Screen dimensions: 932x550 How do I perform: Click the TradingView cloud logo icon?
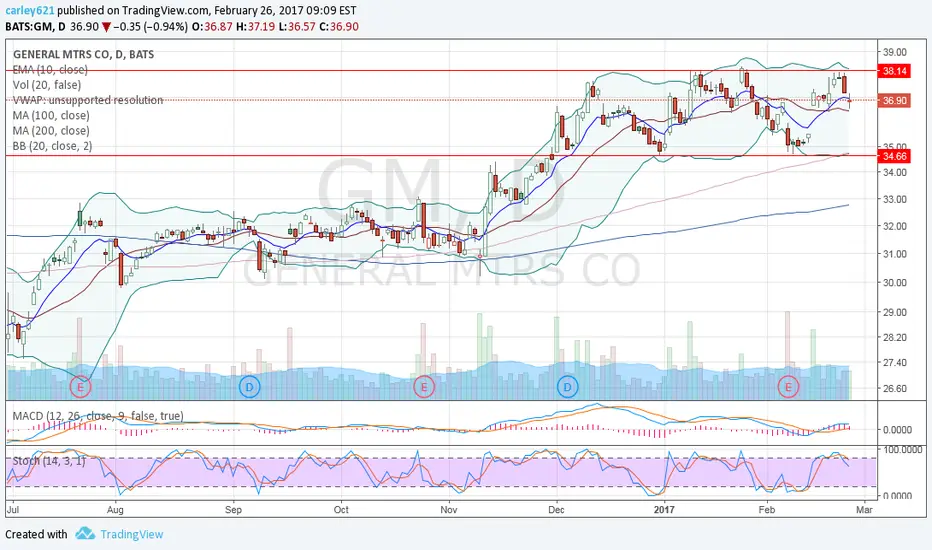[85, 533]
